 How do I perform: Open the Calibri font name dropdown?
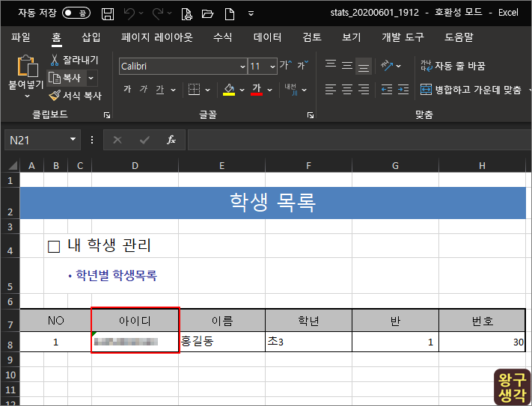point(242,67)
